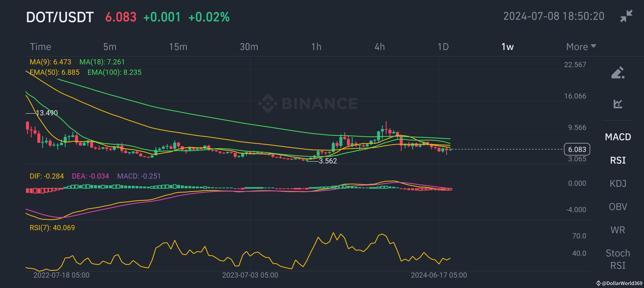Screen dimensions: 644x288
Task: Toggle the MACD indicator
Action: (x=618, y=137)
